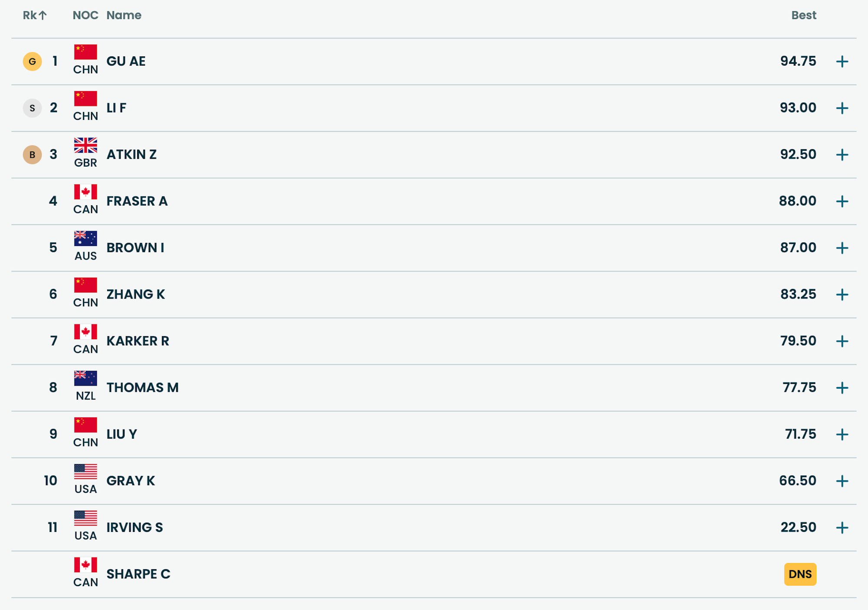Click plus icon beside ATKIN Z
868x610 pixels.
click(x=842, y=155)
